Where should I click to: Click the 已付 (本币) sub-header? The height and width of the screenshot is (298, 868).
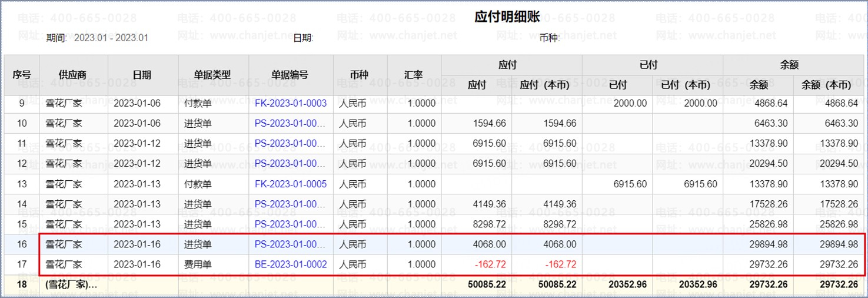click(687, 85)
